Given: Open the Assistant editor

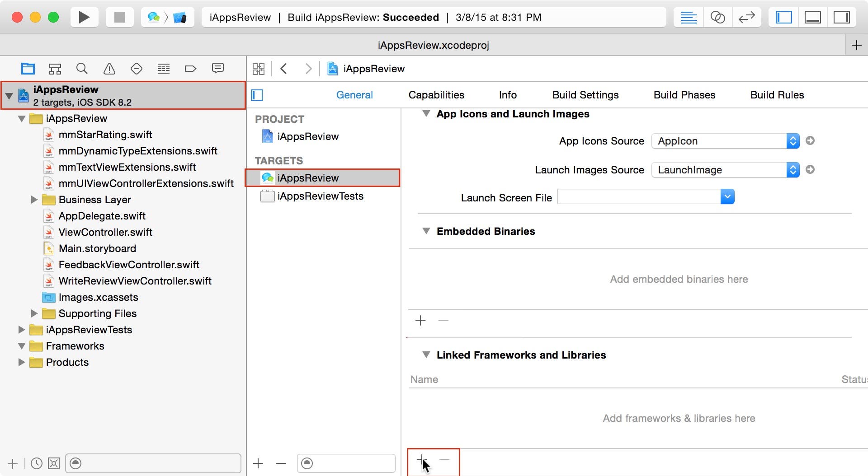Looking at the screenshot, I should 717,17.
